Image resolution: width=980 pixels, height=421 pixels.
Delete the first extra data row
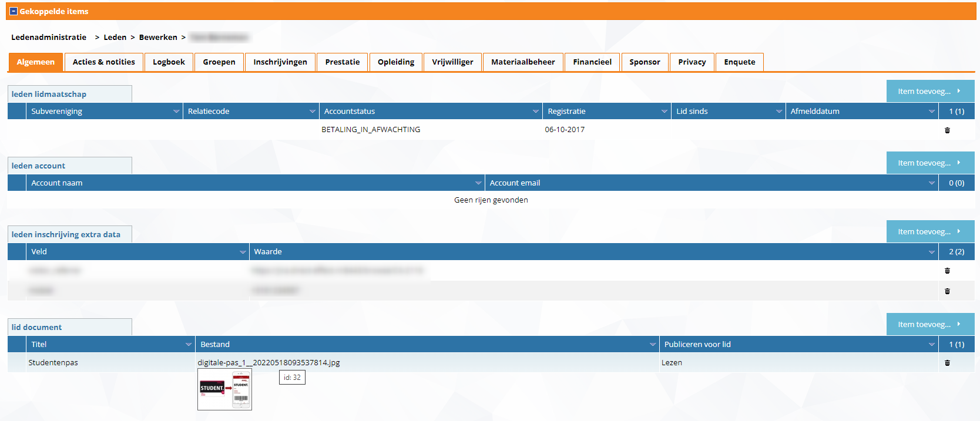click(x=947, y=271)
